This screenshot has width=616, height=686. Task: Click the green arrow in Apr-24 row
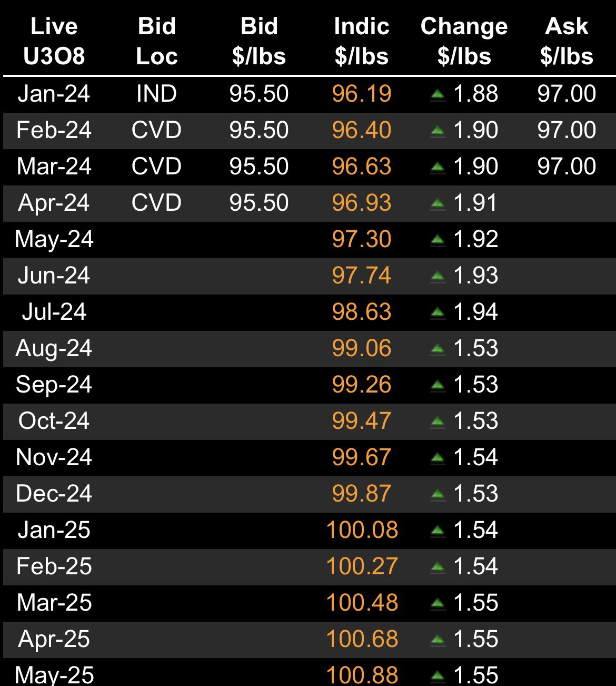[x=438, y=204]
